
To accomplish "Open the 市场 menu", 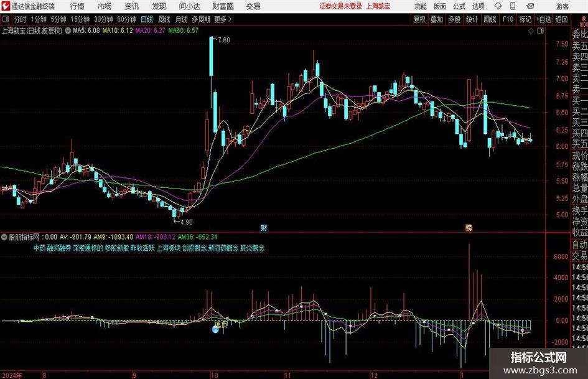I will click(x=105, y=6).
